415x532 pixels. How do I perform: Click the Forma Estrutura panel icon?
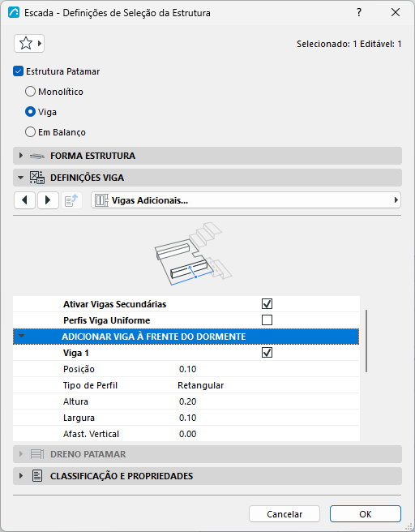pos(37,156)
